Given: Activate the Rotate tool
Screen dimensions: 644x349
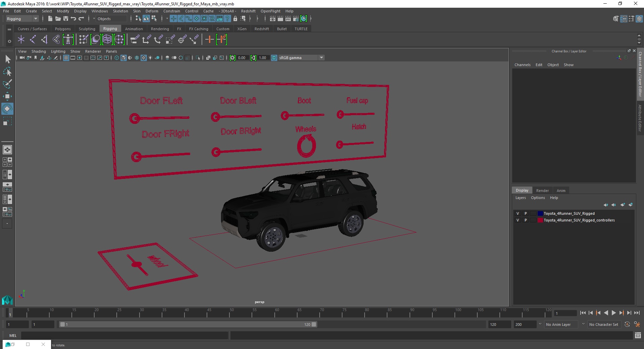Looking at the screenshot, I should tap(7, 109).
